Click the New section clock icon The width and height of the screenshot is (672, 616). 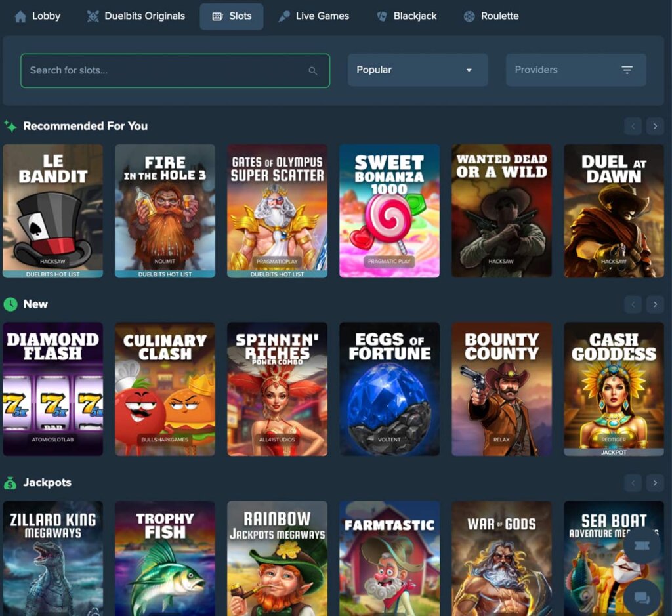(x=10, y=304)
